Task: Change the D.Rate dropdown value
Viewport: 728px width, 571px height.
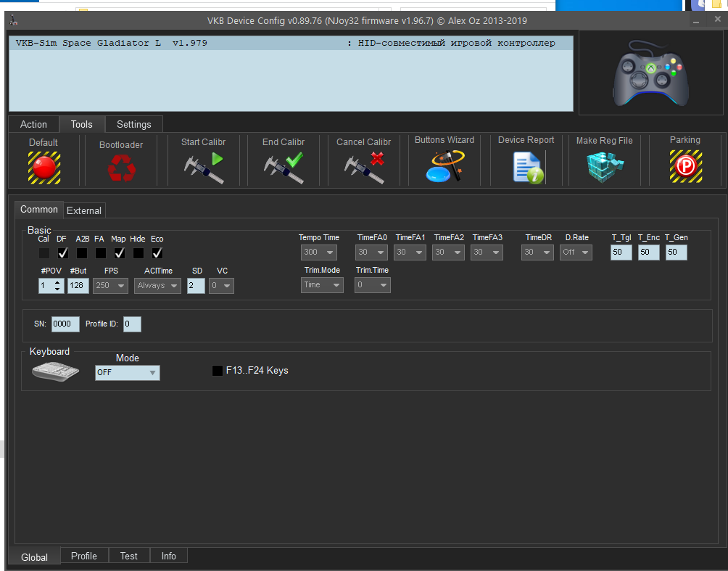Action: (576, 252)
